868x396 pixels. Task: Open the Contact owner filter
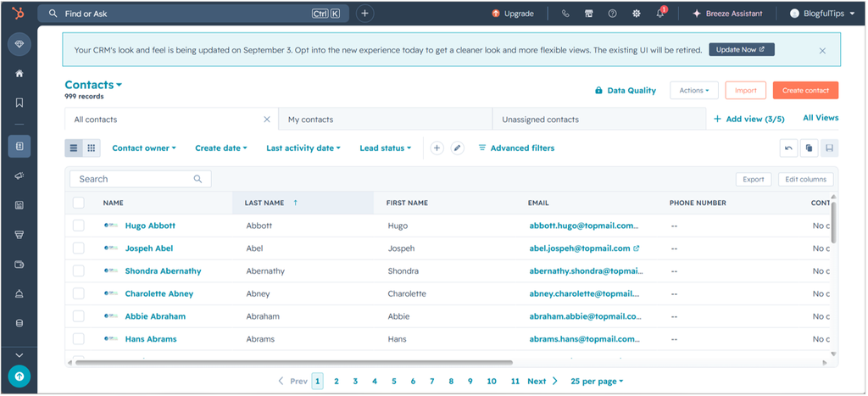144,148
